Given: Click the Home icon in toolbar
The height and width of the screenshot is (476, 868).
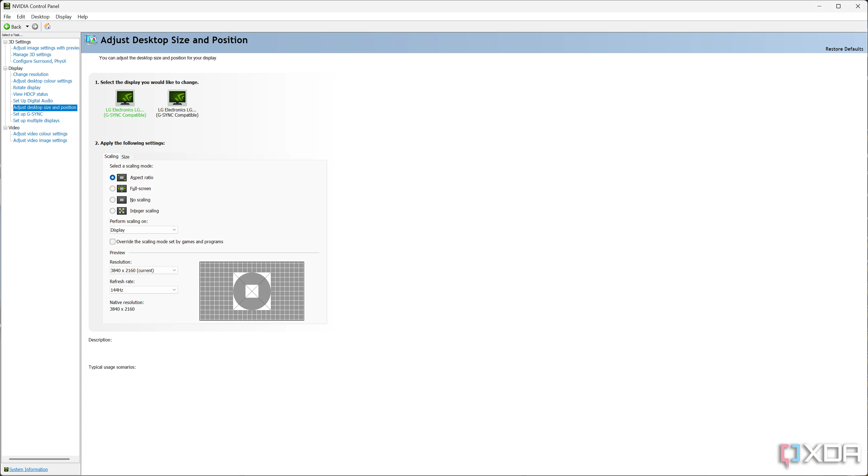Looking at the screenshot, I should [48, 27].
